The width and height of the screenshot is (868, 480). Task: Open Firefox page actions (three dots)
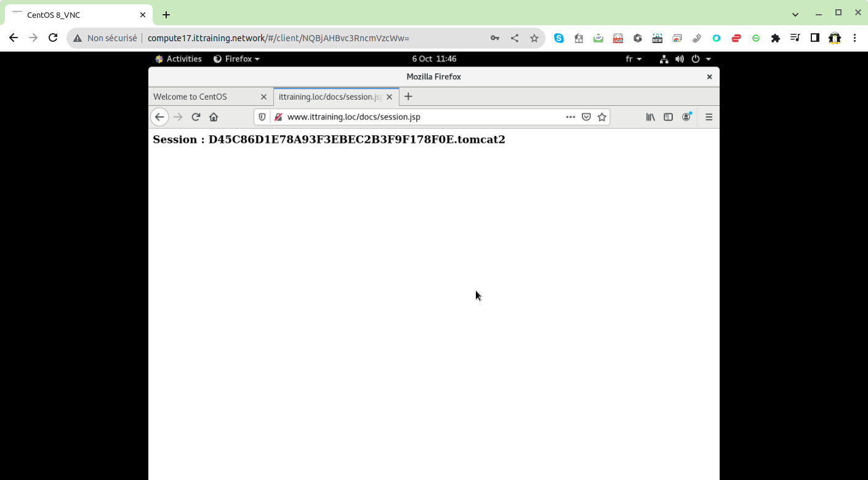pyautogui.click(x=571, y=117)
